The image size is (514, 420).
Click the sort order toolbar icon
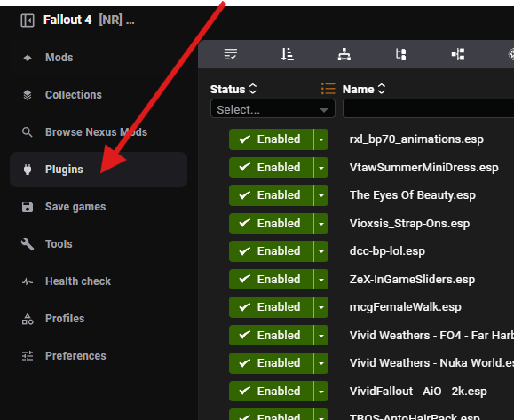coord(288,54)
